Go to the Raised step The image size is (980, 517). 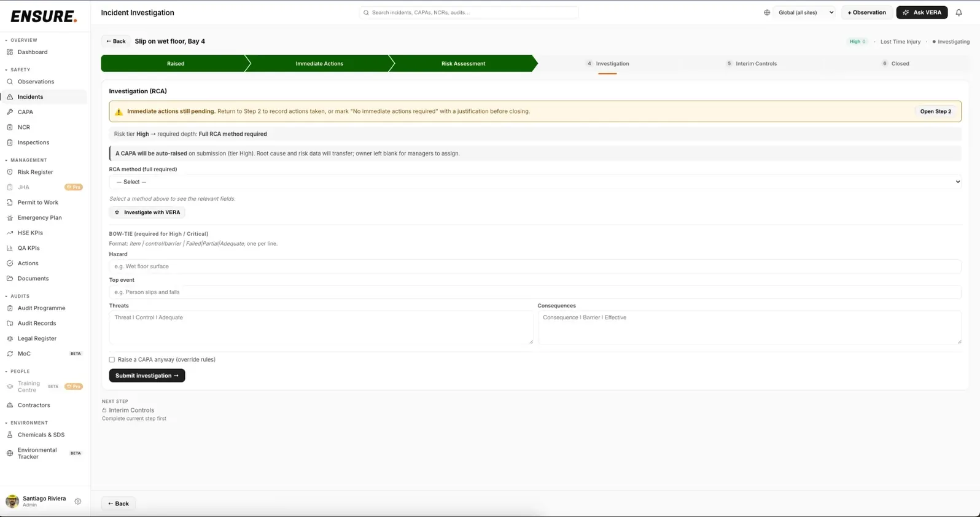[x=176, y=63]
